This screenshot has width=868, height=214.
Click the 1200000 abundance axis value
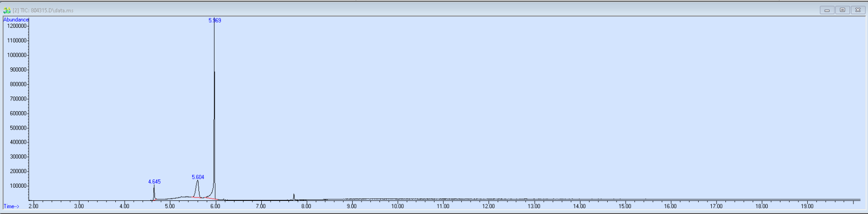coord(16,26)
